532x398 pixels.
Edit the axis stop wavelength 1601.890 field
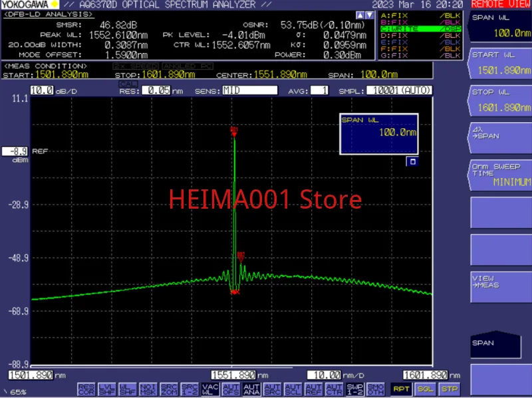(x=426, y=375)
